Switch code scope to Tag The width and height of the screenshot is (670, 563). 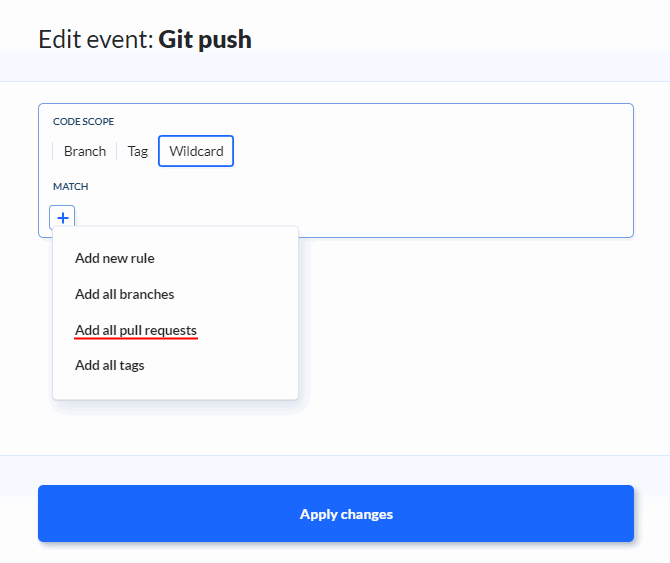(137, 151)
